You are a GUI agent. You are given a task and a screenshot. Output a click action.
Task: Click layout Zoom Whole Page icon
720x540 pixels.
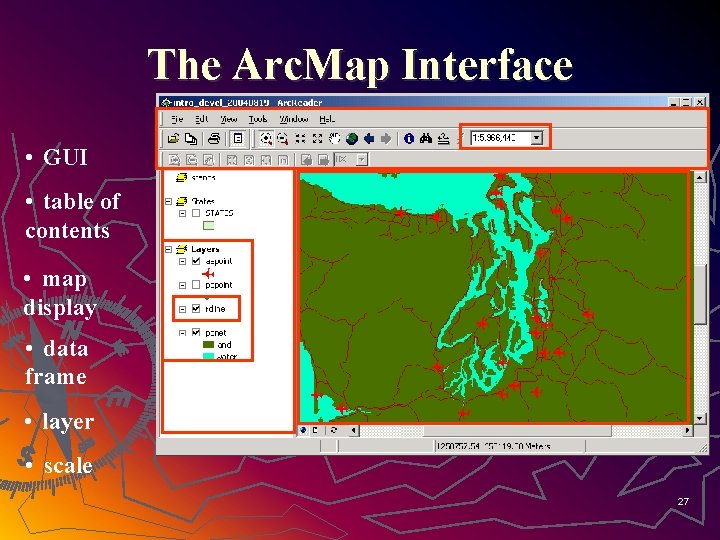249,160
